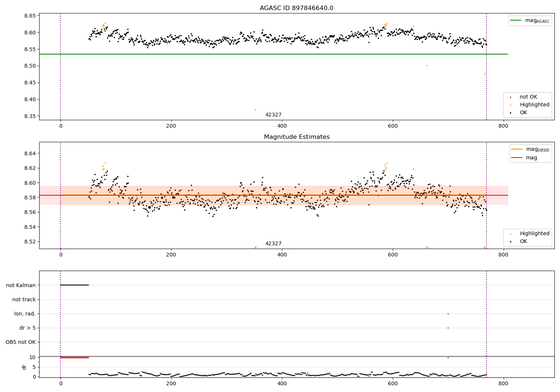This screenshot has height=392, width=560.
Task: Click the 8.45 y-axis tick in top plot
Action: (x=30, y=83)
